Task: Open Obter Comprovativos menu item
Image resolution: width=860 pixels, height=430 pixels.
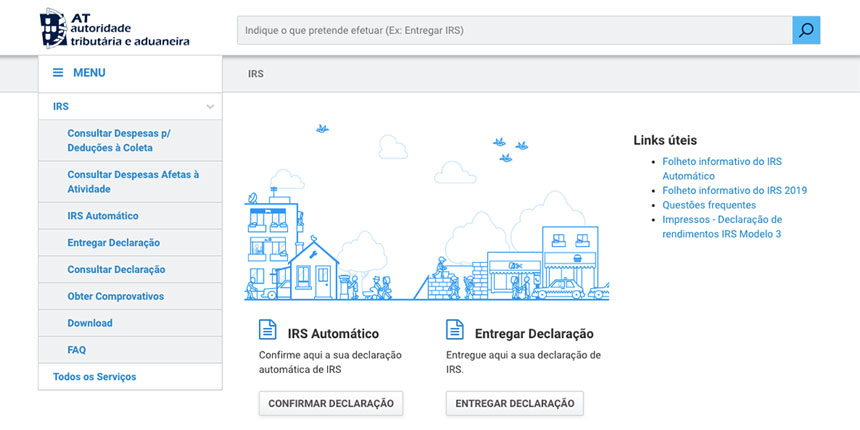Action: [115, 297]
